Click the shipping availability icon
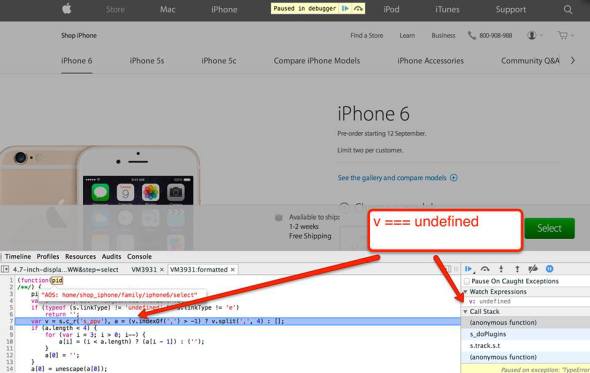Screen dimensions: 590x373 coord(278,218)
